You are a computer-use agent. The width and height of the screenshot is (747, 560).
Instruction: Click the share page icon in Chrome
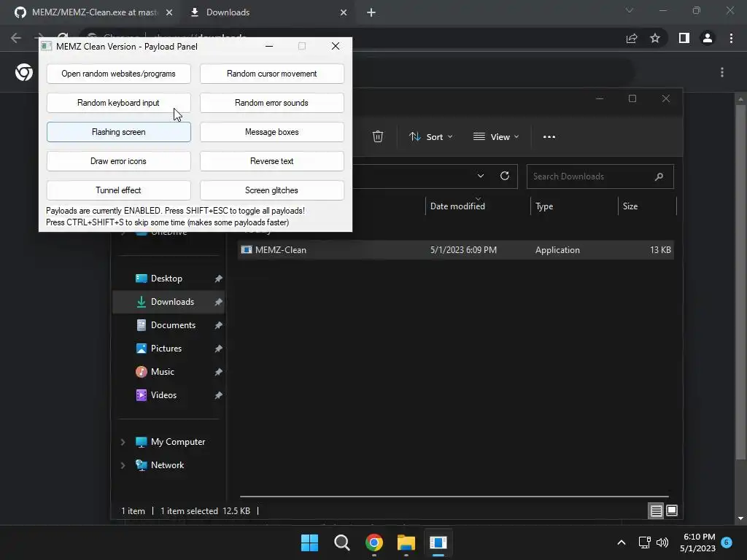[632, 38]
